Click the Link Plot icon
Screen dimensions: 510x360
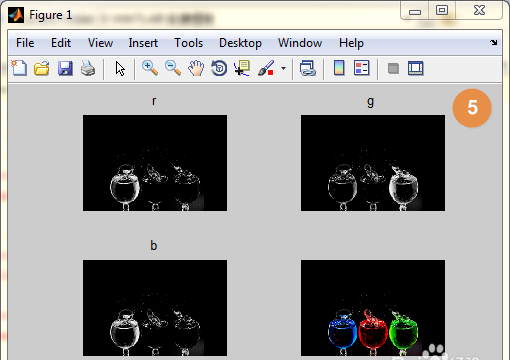pos(307,68)
